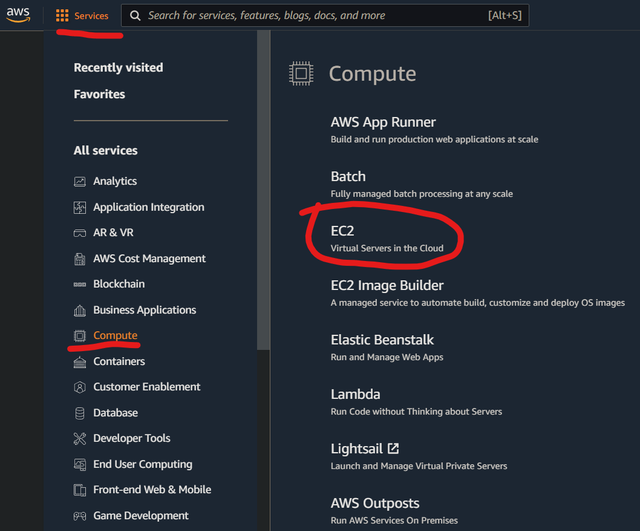Select the Blockchain category

119,284
